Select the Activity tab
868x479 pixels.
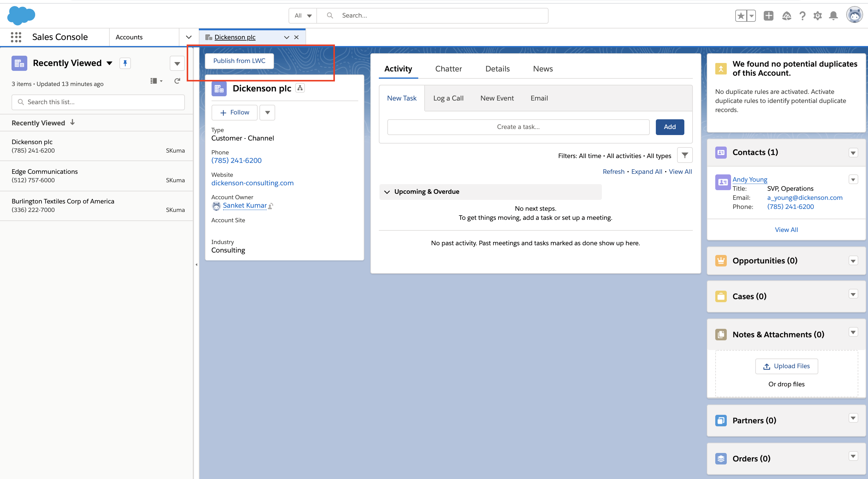[398, 69]
